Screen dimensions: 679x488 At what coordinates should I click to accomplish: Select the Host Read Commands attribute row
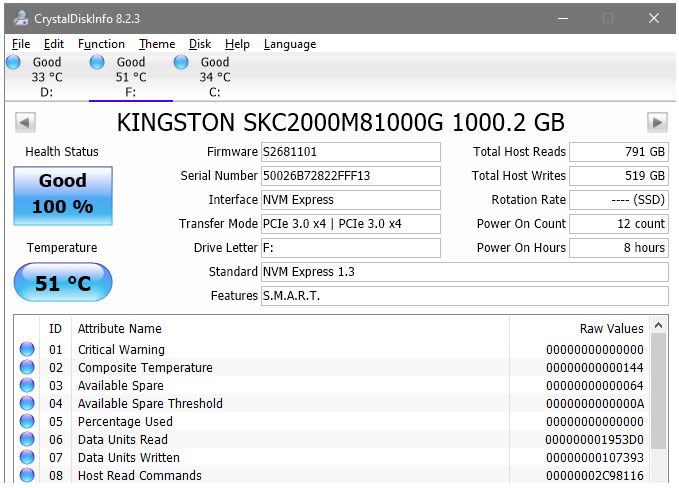(x=332, y=475)
